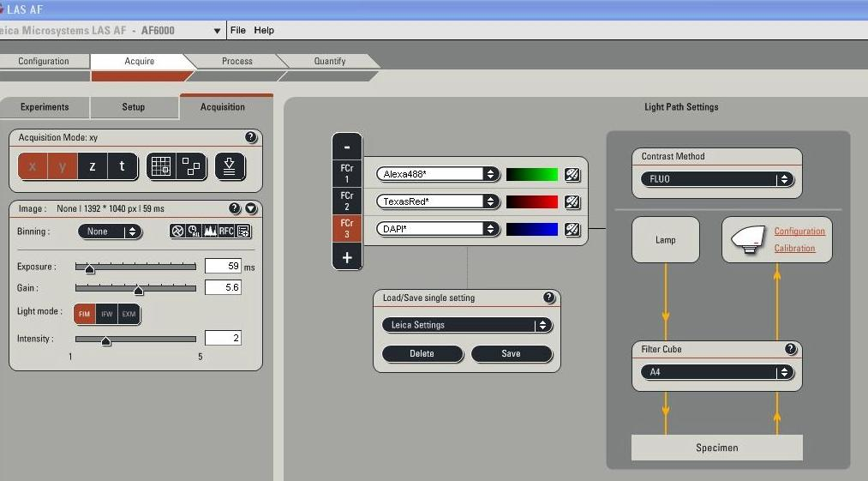Open the camera Configuration link

[799, 231]
